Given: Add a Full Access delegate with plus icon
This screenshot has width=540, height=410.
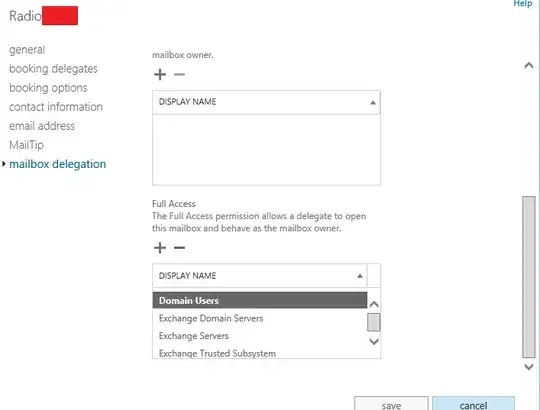Looking at the screenshot, I should pos(160,248).
